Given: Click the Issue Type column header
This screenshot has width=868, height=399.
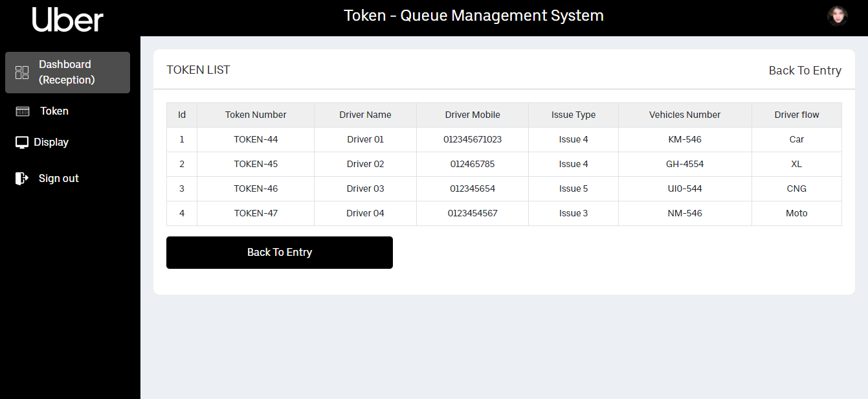Looking at the screenshot, I should click(573, 115).
